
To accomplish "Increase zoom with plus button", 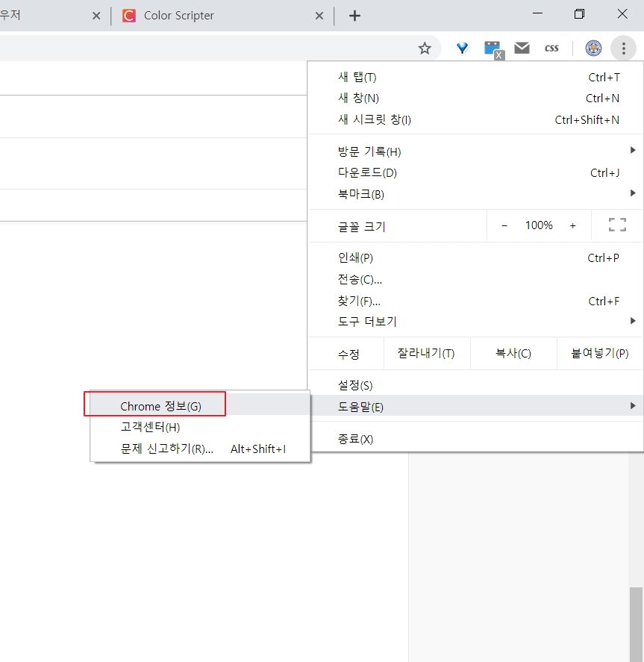I will [x=572, y=226].
